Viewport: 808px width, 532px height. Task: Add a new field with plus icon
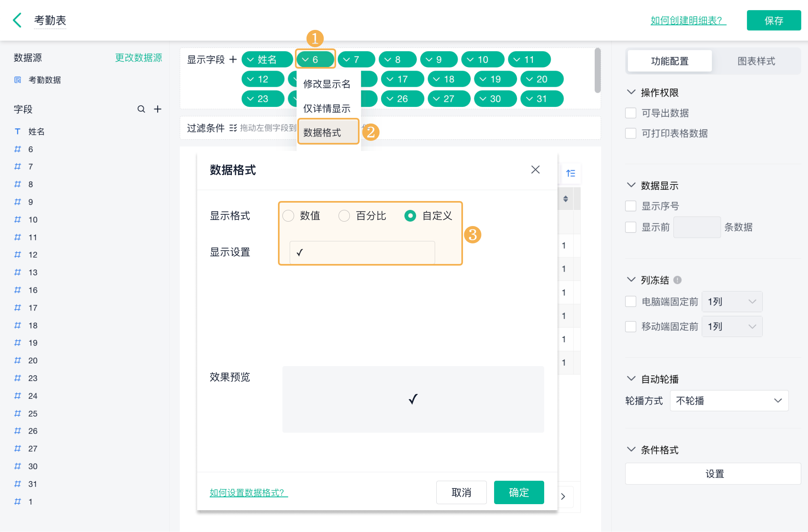pyautogui.click(x=158, y=109)
